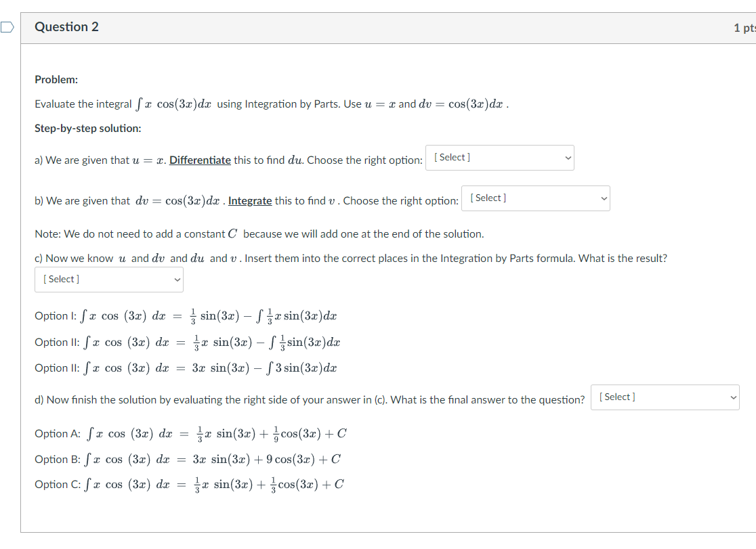This screenshot has height=549, width=756.
Task: Open the final answer Select dropdown
Action: point(664,397)
